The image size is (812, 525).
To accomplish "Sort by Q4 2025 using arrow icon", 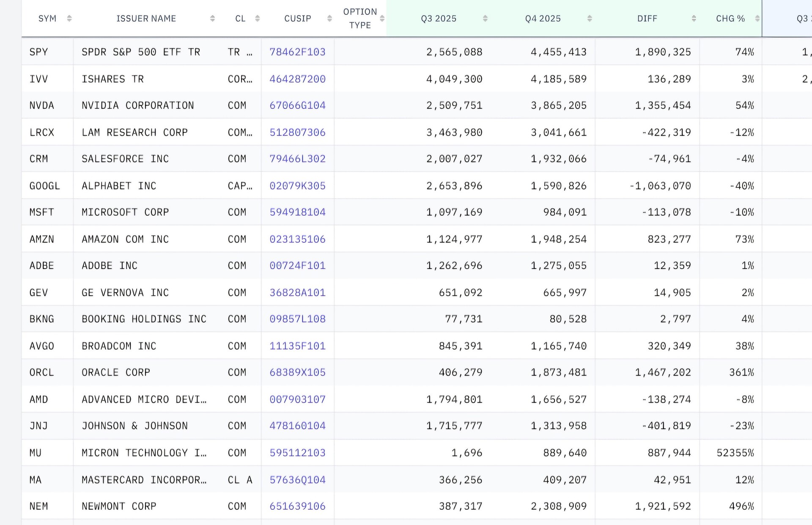I will pos(590,19).
